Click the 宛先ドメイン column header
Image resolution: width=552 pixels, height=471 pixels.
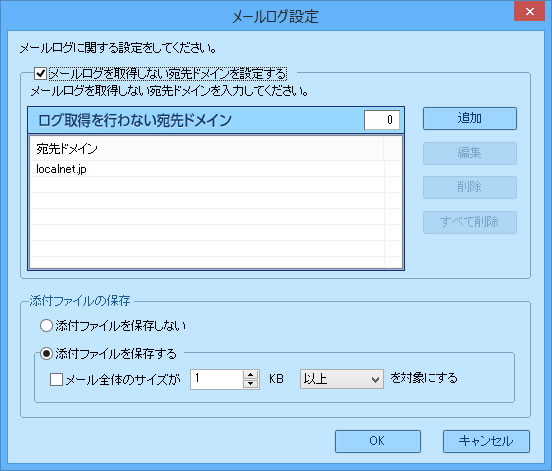(207, 149)
